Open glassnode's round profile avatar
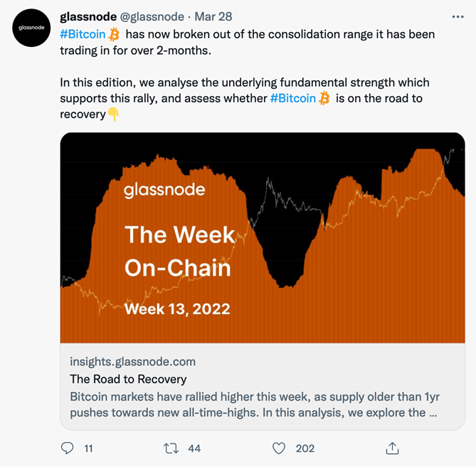Viewport: 476px width, 467px height. point(31,28)
